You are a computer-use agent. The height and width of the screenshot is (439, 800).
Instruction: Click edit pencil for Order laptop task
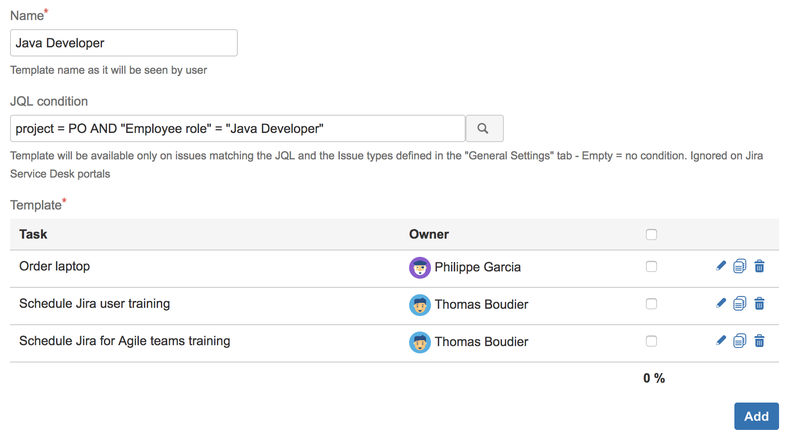tap(721, 266)
